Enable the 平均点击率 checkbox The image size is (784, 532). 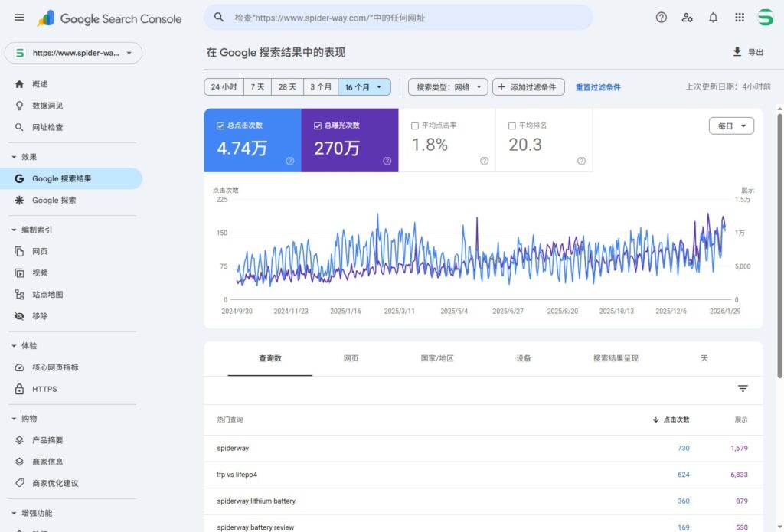coord(415,126)
